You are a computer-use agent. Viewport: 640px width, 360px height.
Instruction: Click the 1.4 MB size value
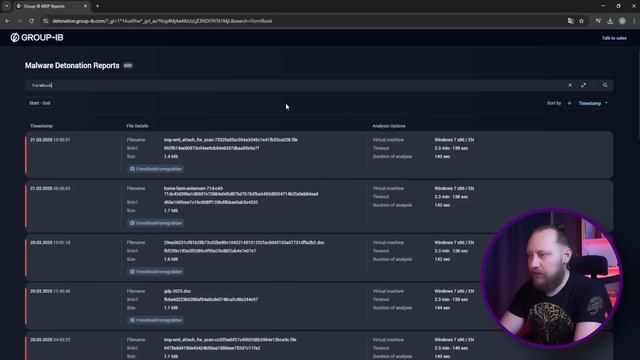point(171,157)
